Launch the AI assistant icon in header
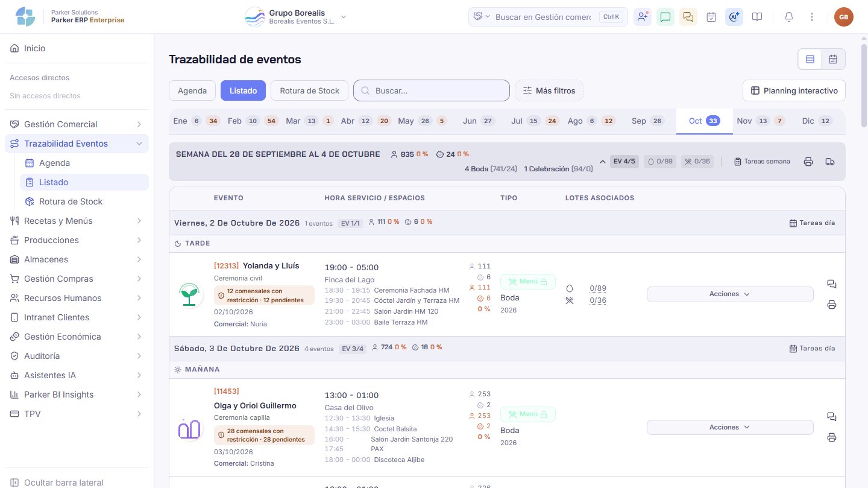Image resolution: width=868 pixels, height=488 pixels. [x=734, y=17]
